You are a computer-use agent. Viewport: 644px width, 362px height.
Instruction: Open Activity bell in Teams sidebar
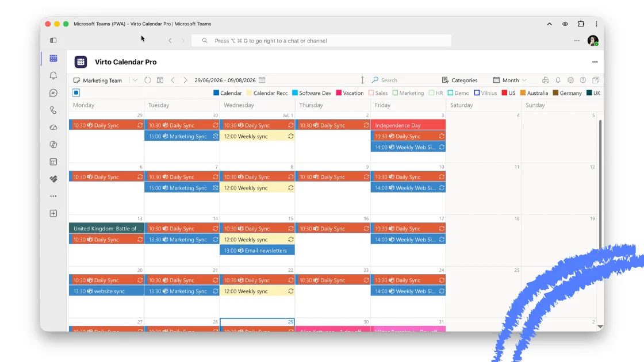[x=53, y=75]
